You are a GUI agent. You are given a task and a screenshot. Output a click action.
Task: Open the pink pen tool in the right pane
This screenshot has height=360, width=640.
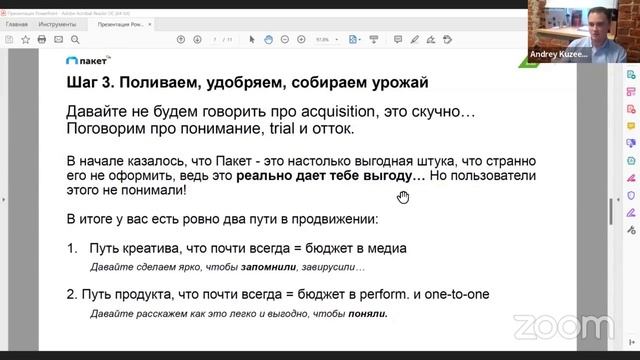[631, 178]
